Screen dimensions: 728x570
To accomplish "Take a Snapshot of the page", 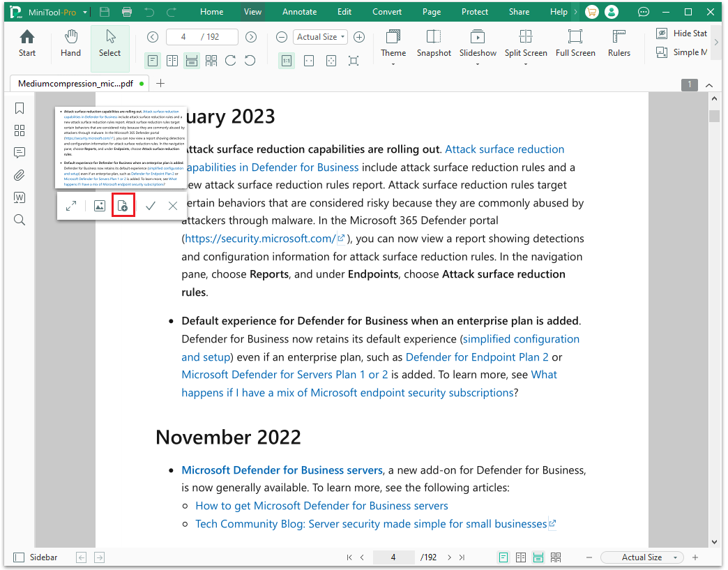I will click(x=433, y=42).
